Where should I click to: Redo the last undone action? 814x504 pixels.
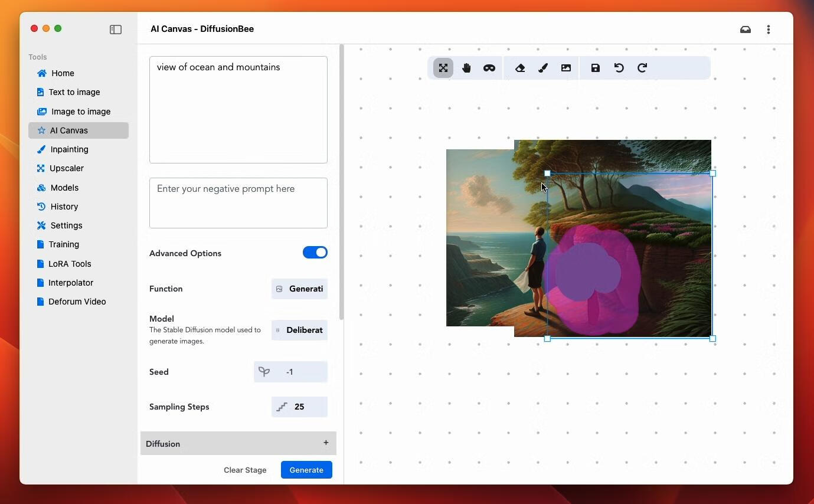pos(642,67)
